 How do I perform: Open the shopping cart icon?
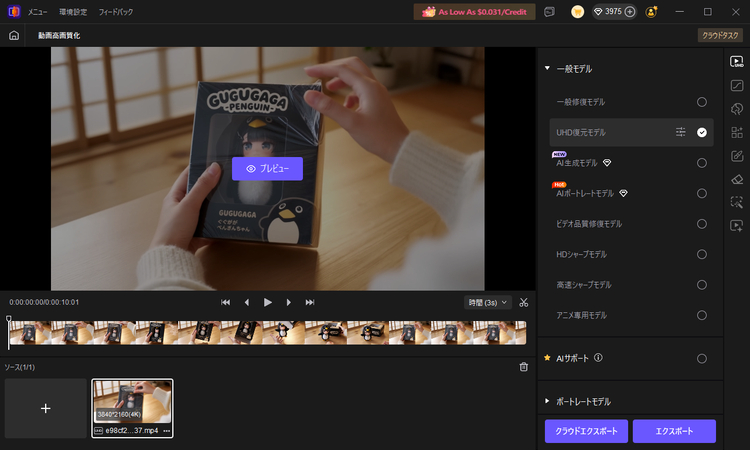tap(577, 11)
